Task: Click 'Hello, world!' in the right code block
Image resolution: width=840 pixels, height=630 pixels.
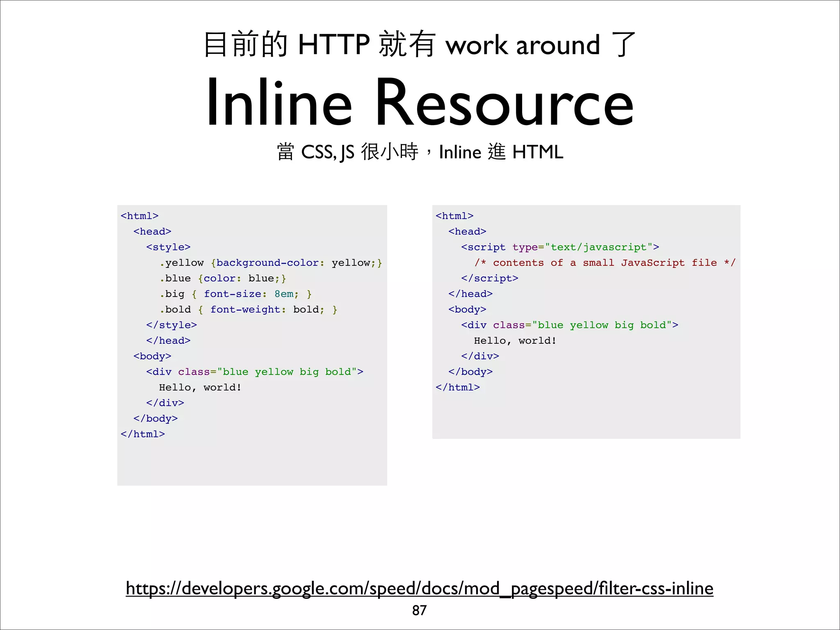Action: (x=515, y=341)
